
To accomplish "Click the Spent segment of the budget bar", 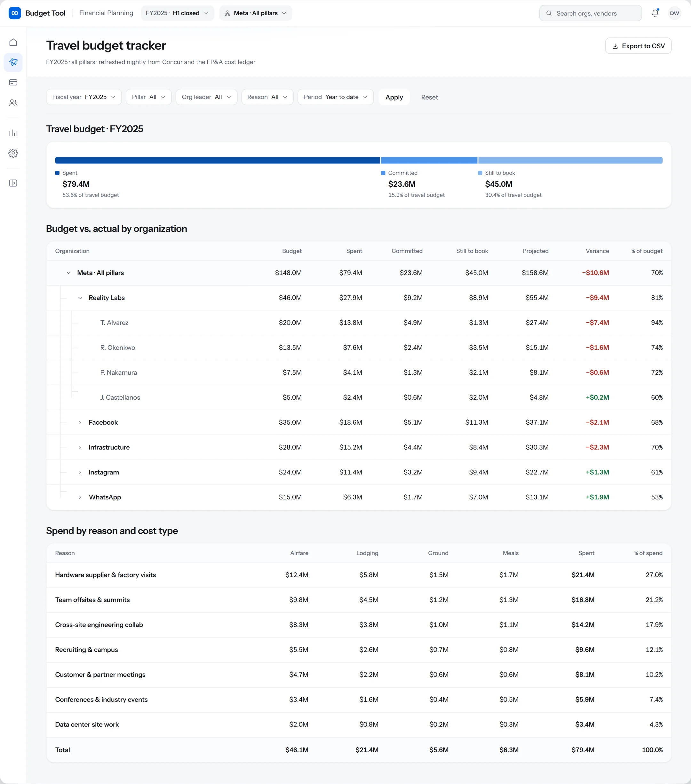I will pos(217,160).
